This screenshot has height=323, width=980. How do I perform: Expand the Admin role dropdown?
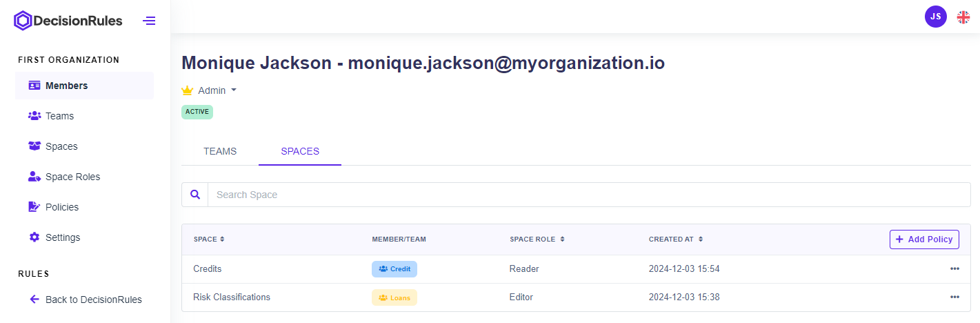[x=234, y=90]
